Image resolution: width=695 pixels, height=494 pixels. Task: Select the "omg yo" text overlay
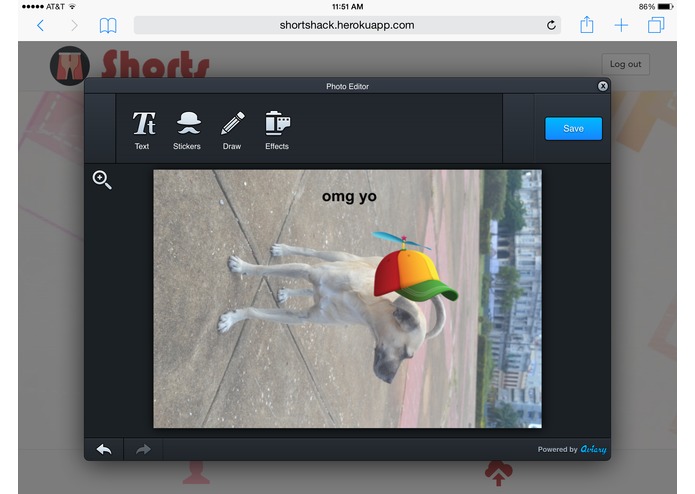coord(349,196)
